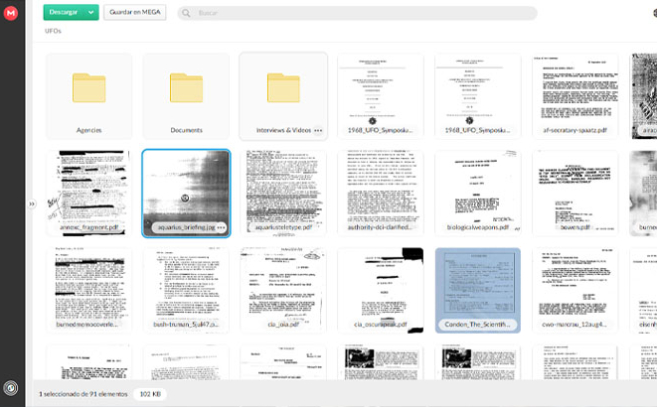Click the MEGA logo in the sidebar
This screenshot has width=657, height=407.
tap(11, 13)
